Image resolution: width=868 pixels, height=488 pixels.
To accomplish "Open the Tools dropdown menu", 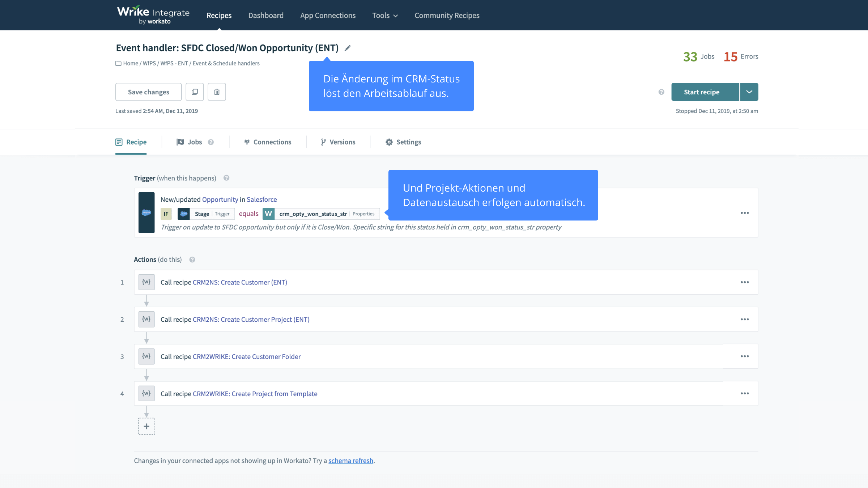I will coord(385,16).
